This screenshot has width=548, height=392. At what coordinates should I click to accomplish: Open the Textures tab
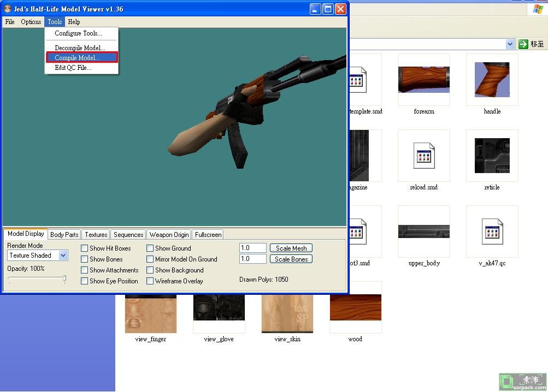point(96,235)
